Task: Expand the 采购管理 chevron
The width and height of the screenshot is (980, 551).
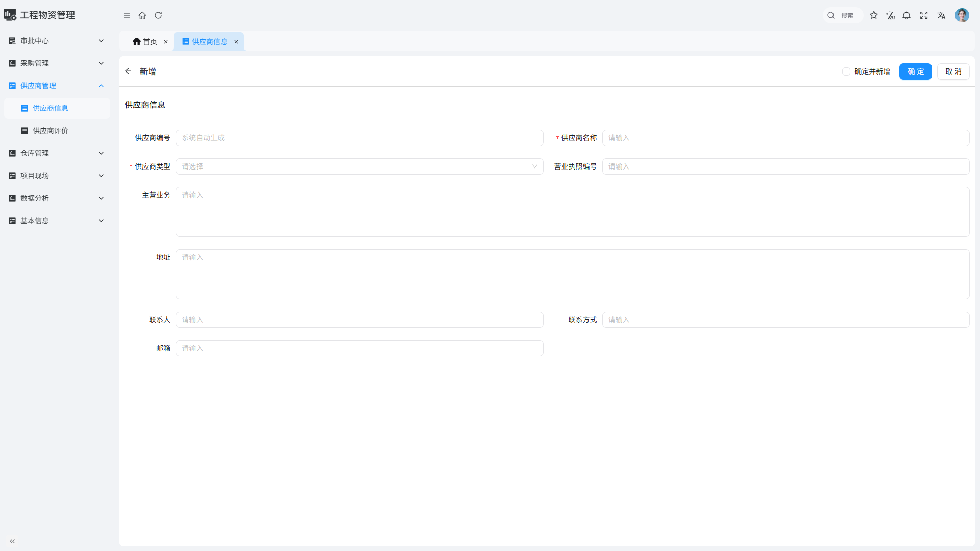Action: click(x=101, y=63)
